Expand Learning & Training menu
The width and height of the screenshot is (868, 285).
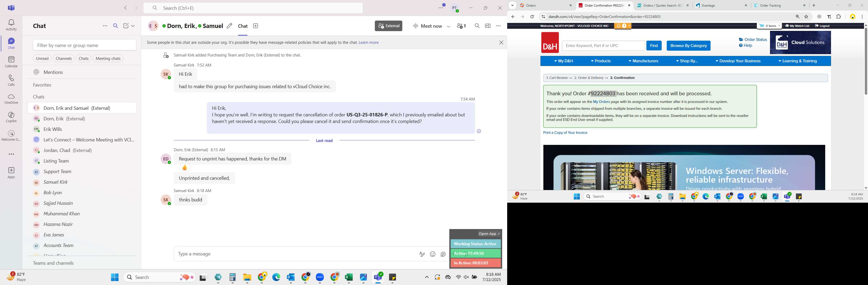coord(797,61)
